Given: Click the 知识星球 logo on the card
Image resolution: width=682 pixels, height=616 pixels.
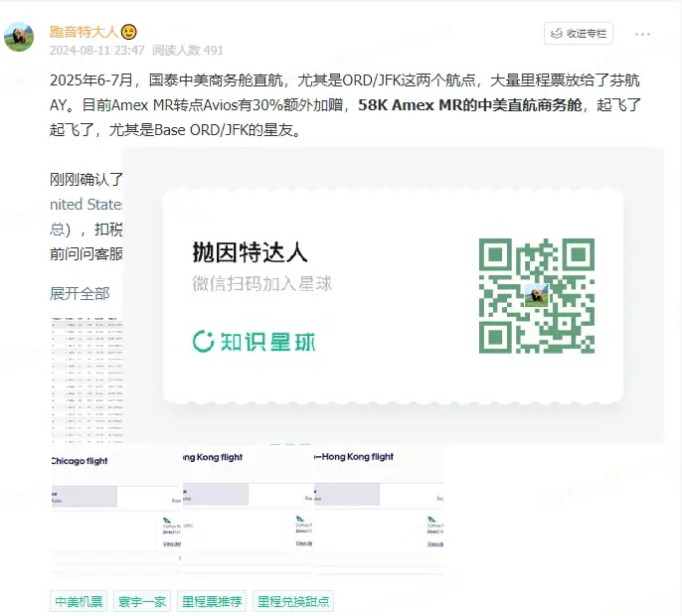Looking at the screenshot, I should tap(254, 342).
